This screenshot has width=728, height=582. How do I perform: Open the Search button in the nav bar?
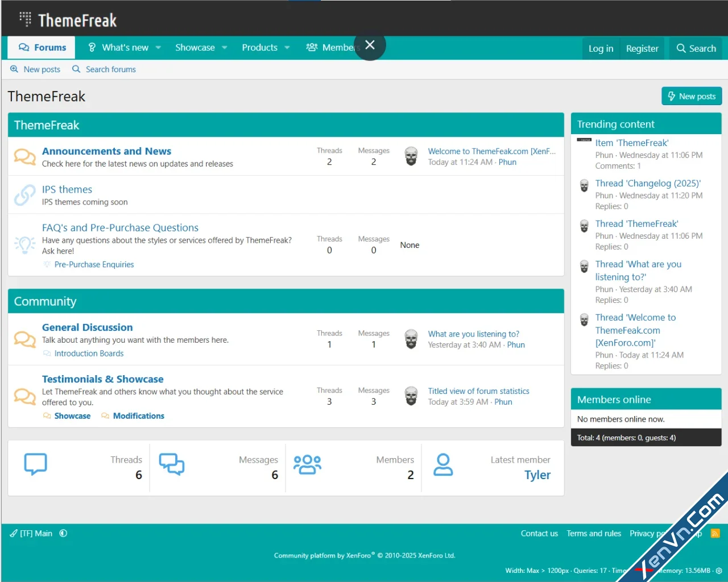tap(696, 49)
